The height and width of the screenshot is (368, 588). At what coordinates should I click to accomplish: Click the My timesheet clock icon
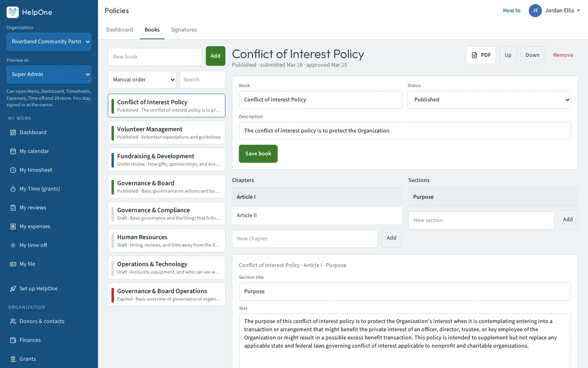[13, 170]
